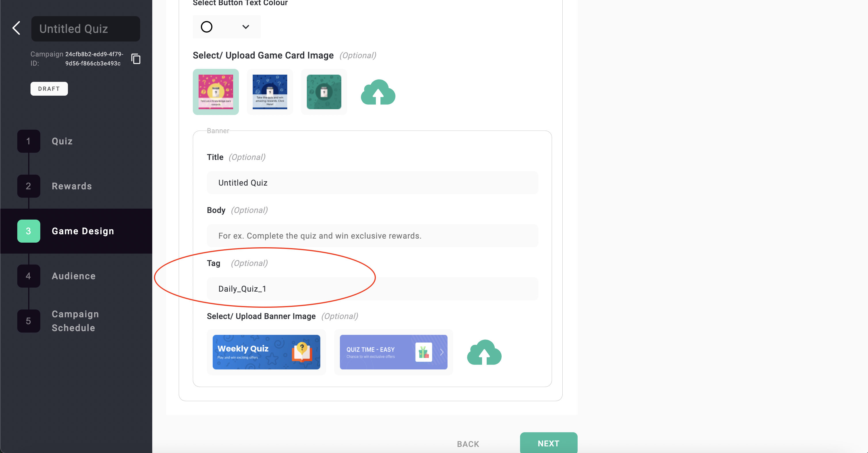
Task: Copy the Campaign ID with clipboard icon
Action: (x=136, y=59)
